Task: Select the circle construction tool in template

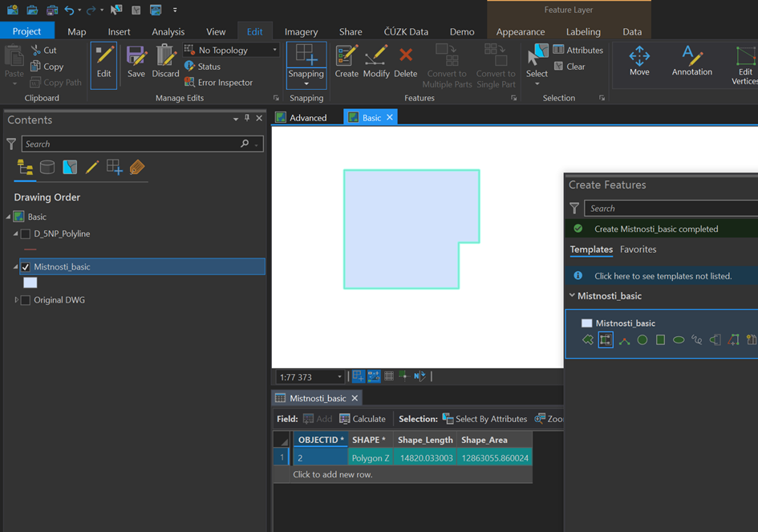Action: pyautogui.click(x=642, y=340)
